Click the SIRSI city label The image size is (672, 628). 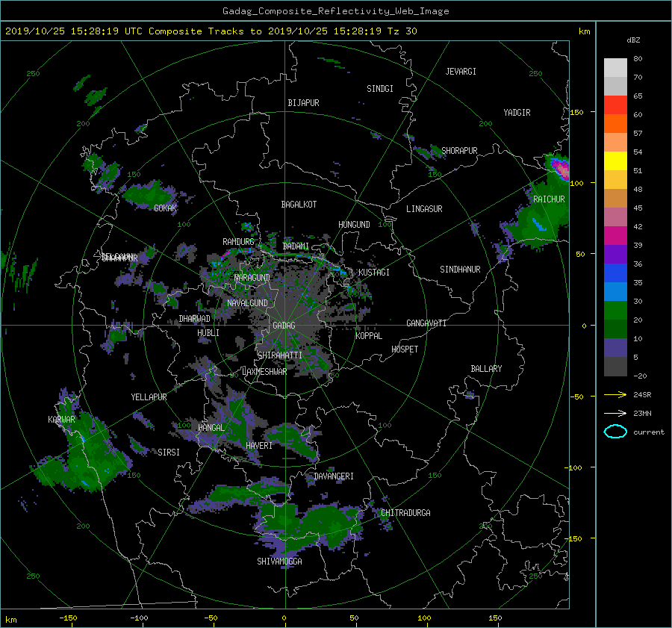(x=169, y=453)
